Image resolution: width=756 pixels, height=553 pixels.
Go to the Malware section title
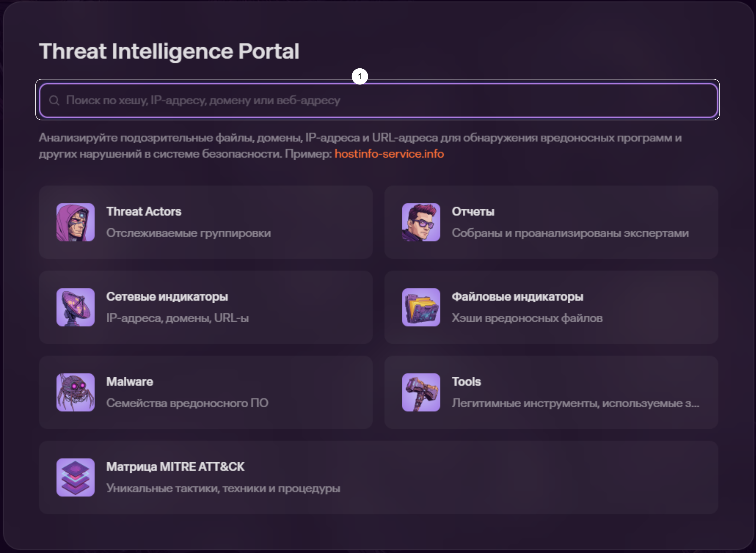coord(129,382)
